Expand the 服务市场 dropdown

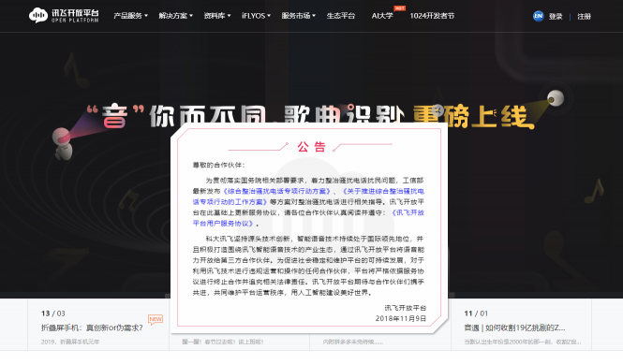299,16
